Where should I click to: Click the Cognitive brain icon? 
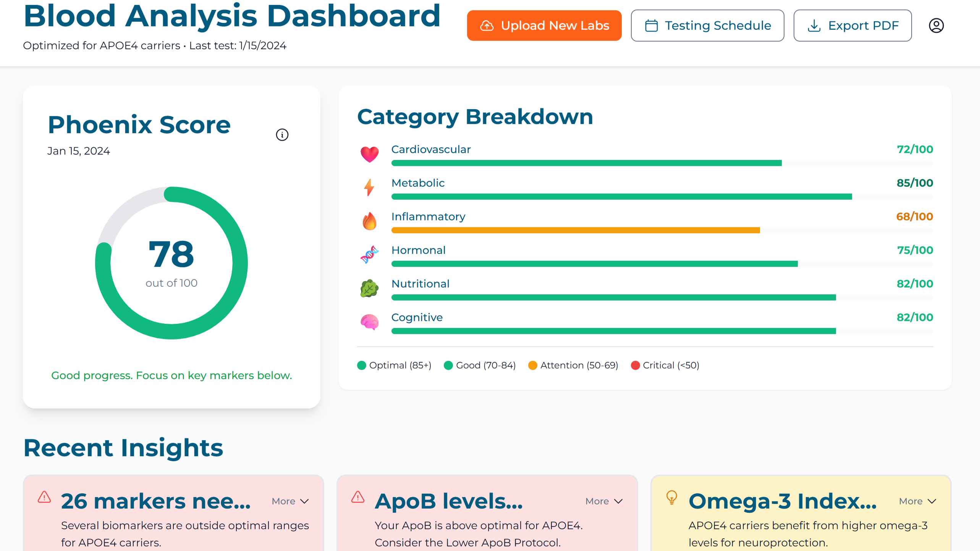coord(369,322)
